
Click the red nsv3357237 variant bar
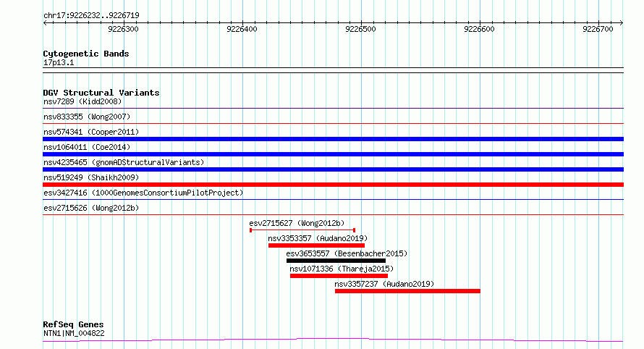tap(407, 291)
